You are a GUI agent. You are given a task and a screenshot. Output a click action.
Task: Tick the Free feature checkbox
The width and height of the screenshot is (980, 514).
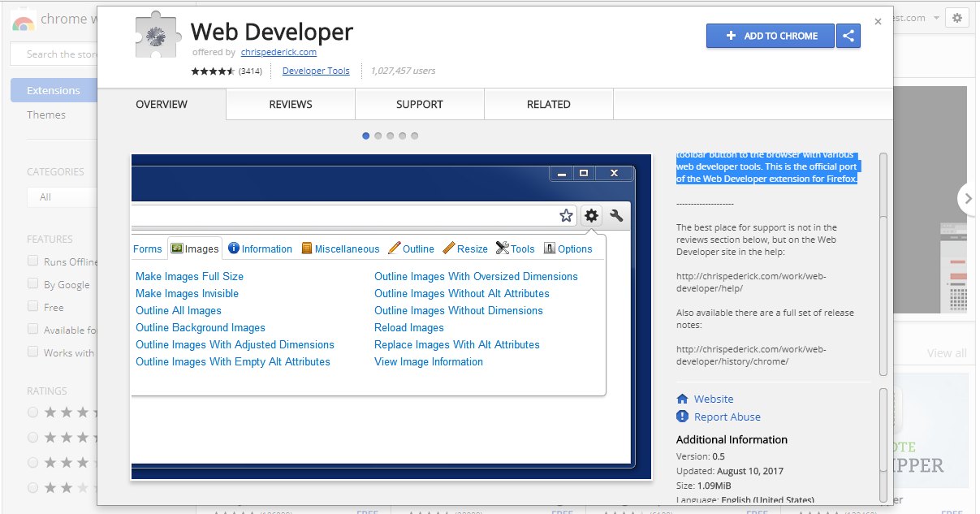coord(33,307)
